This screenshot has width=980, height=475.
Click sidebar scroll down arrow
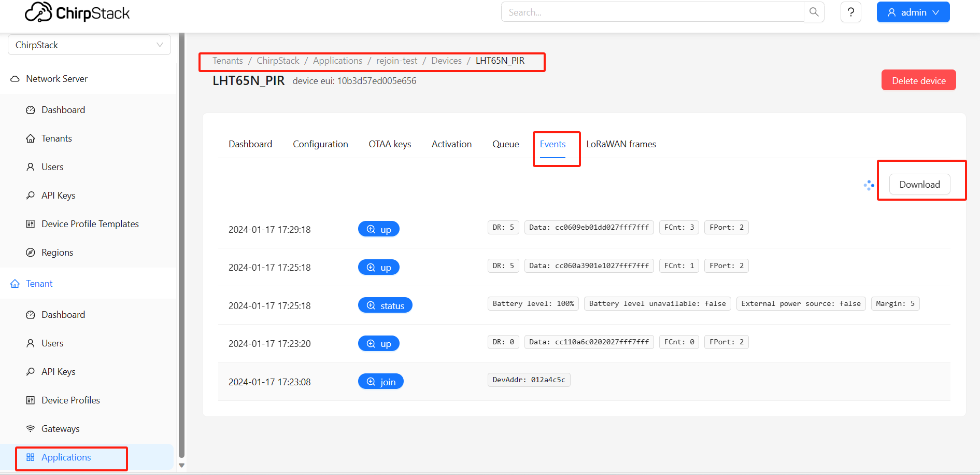pyautogui.click(x=181, y=466)
